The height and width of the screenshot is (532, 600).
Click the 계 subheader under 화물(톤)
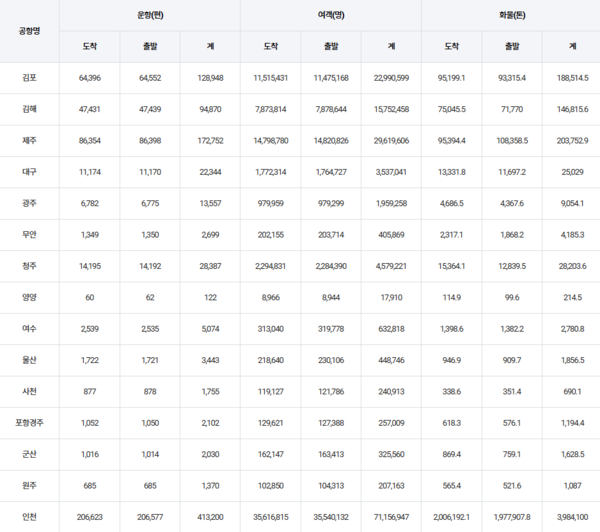tap(572, 46)
